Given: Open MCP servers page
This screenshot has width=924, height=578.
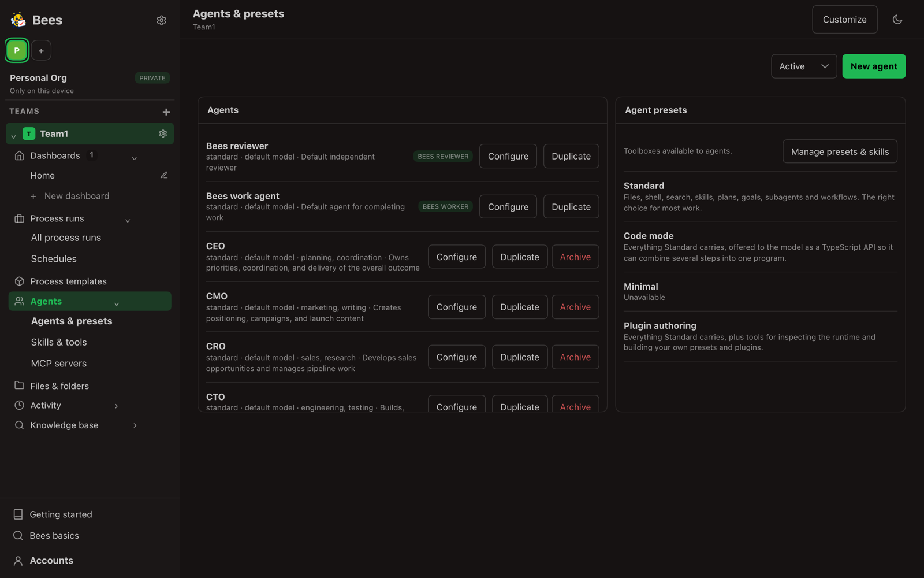Looking at the screenshot, I should tap(59, 364).
